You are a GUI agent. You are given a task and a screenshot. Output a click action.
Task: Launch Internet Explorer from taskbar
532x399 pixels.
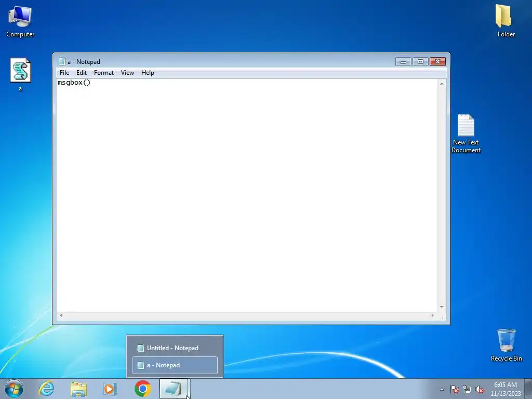click(x=46, y=389)
